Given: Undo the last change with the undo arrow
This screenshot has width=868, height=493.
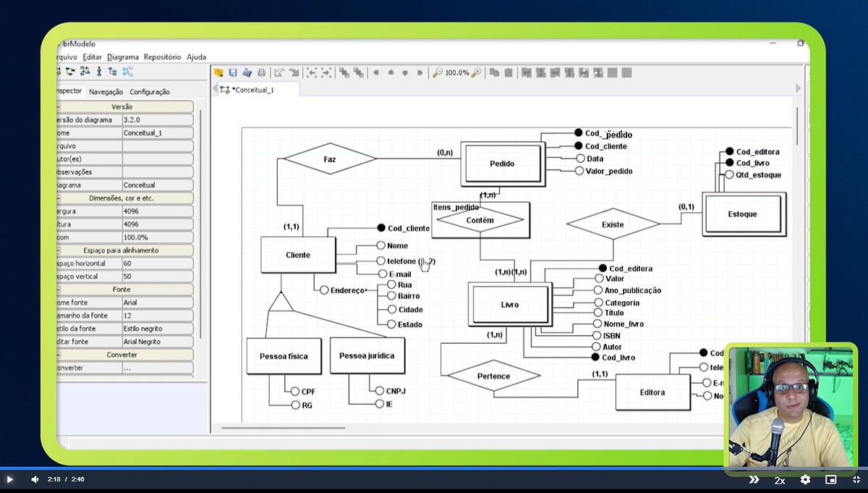Looking at the screenshot, I should tap(280, 72).
